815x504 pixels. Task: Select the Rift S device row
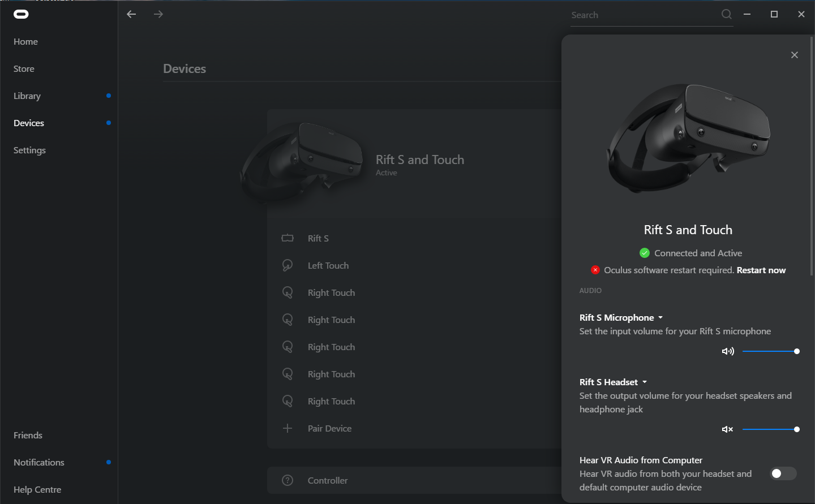point(414,238)
